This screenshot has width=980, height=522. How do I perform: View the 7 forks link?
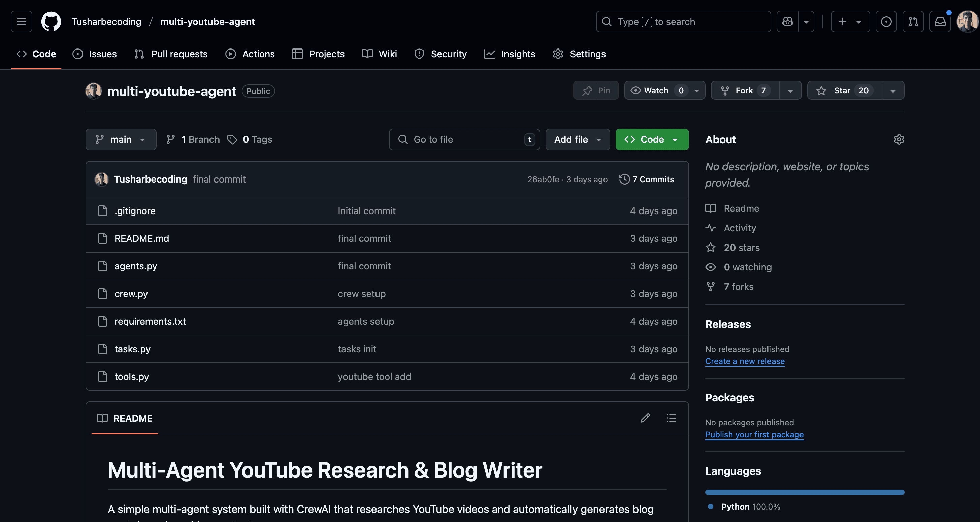[x=729, y=287]
